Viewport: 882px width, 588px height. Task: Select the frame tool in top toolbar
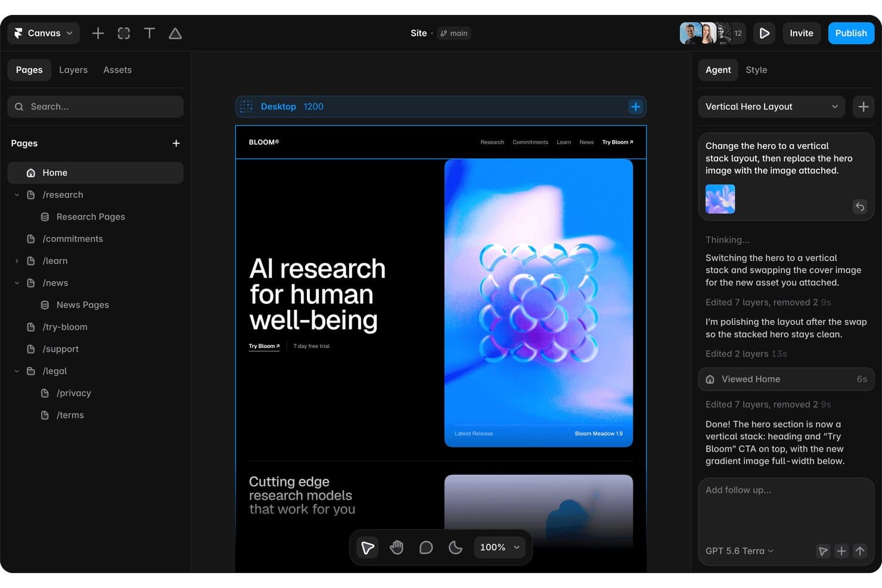[124, 33]
